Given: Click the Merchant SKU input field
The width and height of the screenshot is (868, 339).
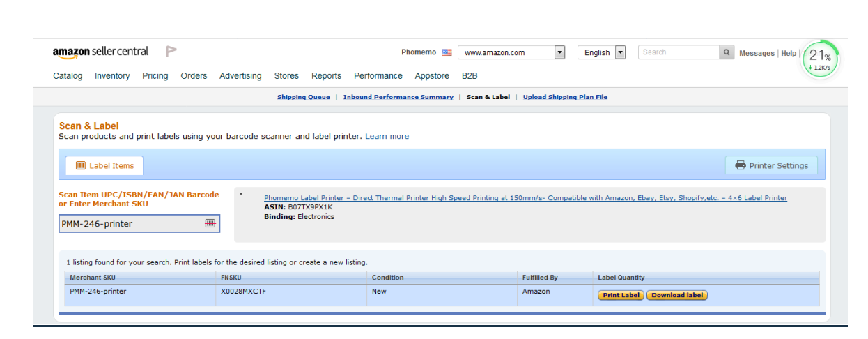Looking at the screenshot, I should tap(139, 223).
